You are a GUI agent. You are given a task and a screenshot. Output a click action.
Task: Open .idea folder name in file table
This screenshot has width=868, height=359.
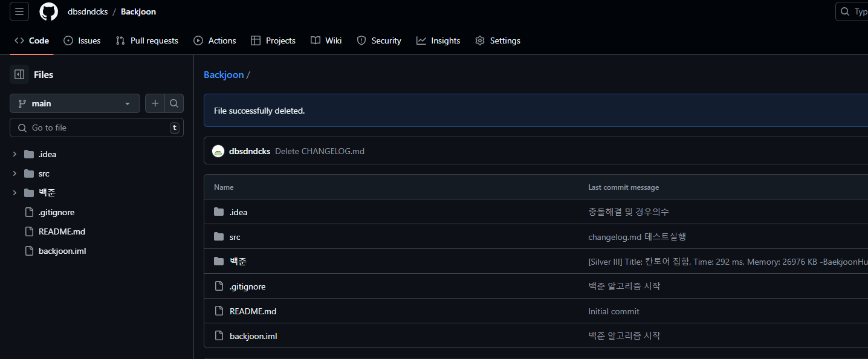tap(238, 212)
